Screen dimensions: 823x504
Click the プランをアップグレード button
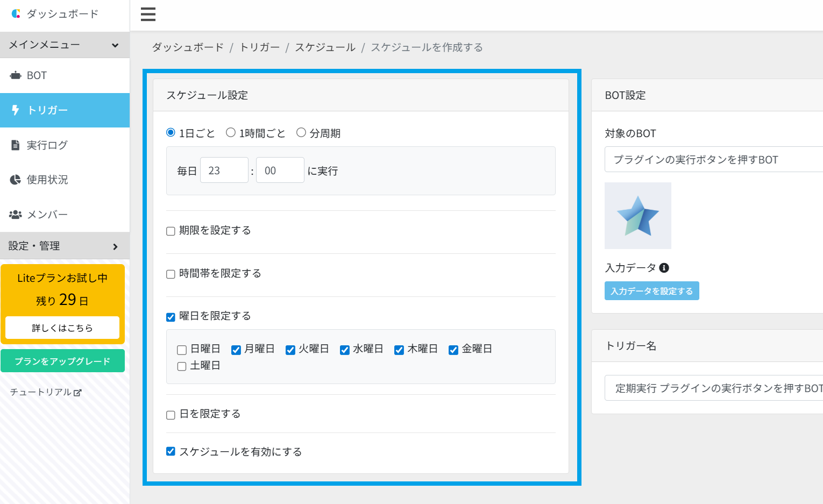pos(62,361)
